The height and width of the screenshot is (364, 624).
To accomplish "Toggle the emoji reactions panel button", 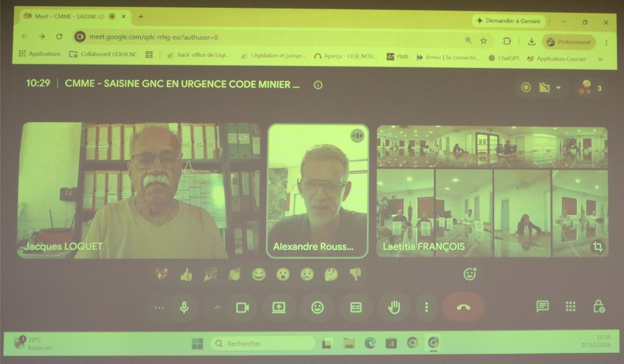I will point(317,307).
